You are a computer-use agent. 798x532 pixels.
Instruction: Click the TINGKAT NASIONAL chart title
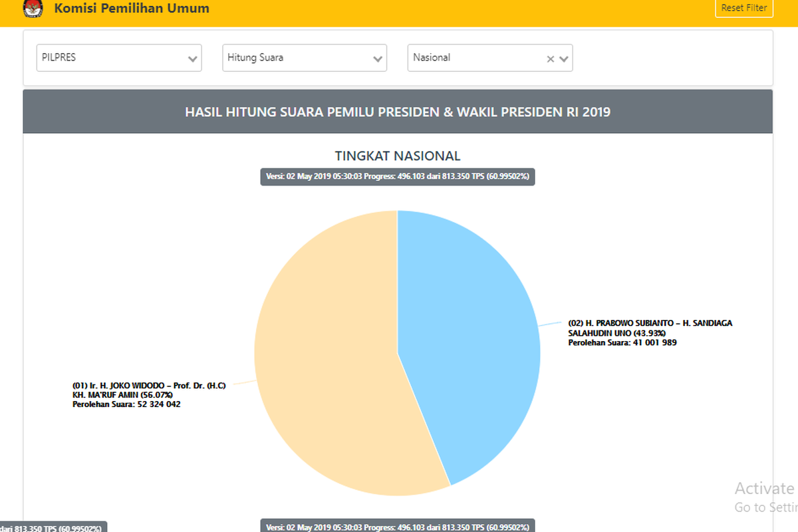click(397, 156)
